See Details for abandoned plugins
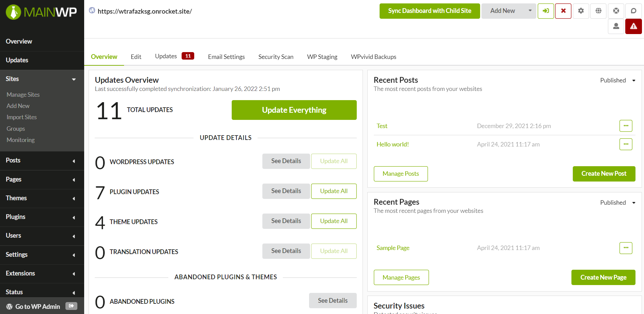 click(x=333, y=300)
